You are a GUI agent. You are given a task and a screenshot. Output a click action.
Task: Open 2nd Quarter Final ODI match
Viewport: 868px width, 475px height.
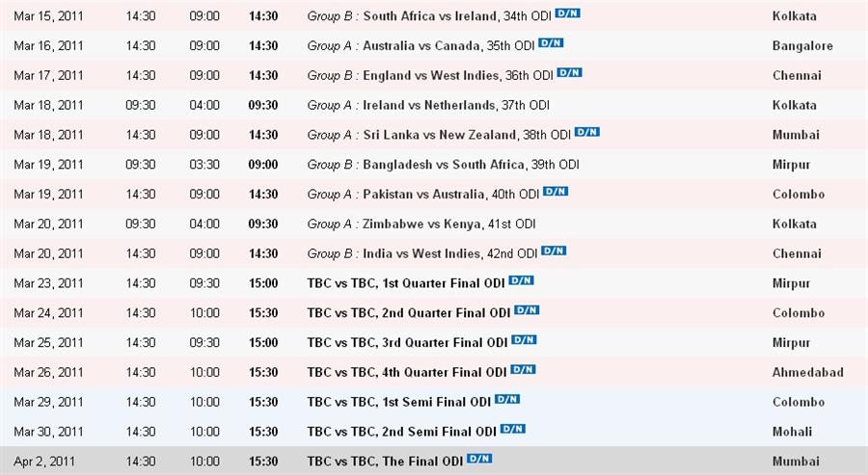coord(409,313)
